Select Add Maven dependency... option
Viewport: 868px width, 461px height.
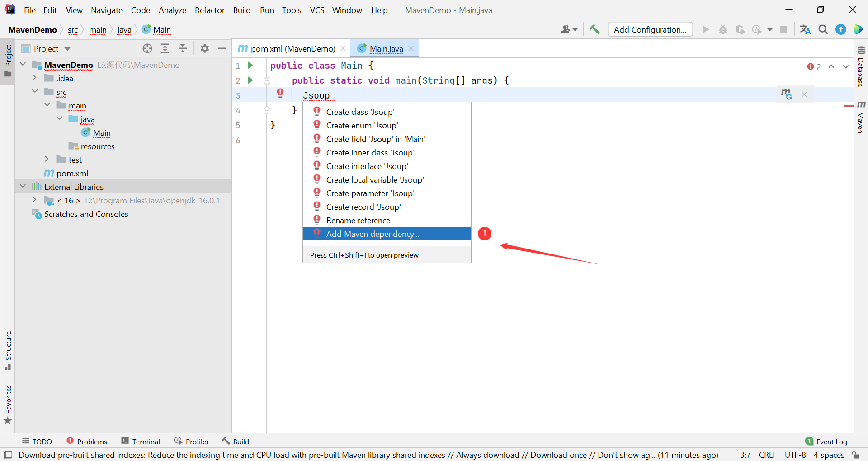coord(387,234)
